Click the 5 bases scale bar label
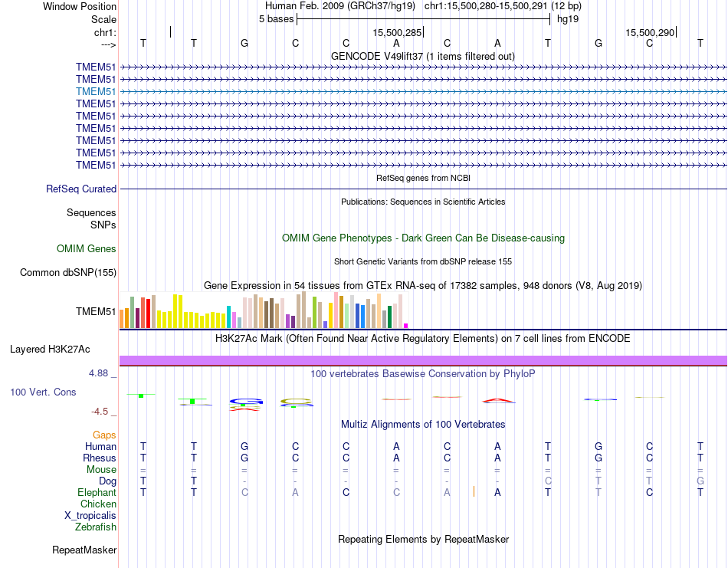Screen dimensions: 728x568 tap(276, 19)
